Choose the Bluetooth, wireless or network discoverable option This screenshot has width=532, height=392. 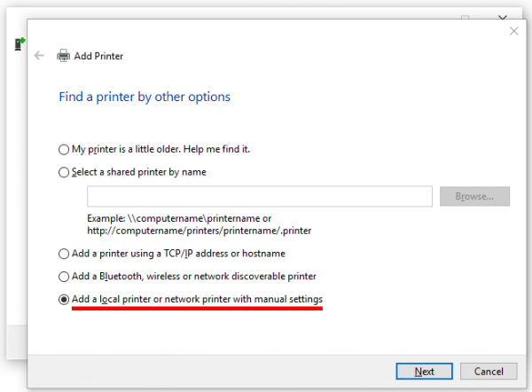tap(63, 277)
